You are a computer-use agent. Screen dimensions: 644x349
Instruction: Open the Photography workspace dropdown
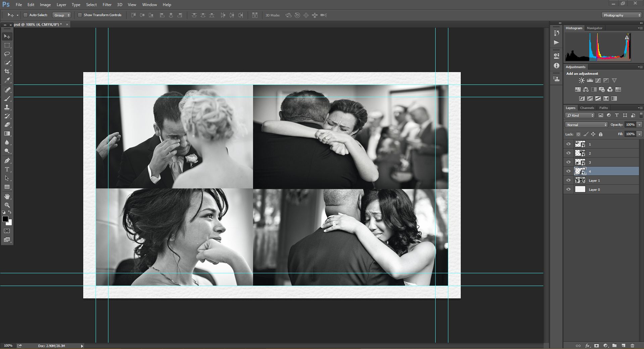coord(622,15)
